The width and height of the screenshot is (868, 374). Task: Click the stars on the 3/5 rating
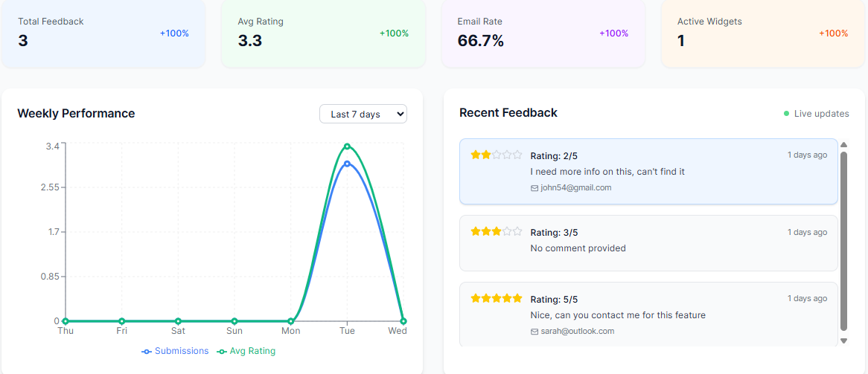[x=497, y=231]
